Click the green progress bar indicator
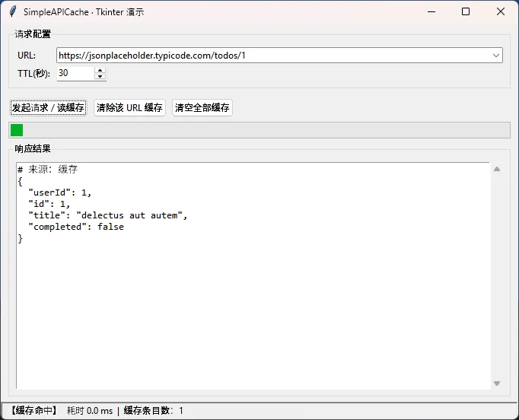Image resolution: width=519 pixels, height=420 pixels. (17, 130)
